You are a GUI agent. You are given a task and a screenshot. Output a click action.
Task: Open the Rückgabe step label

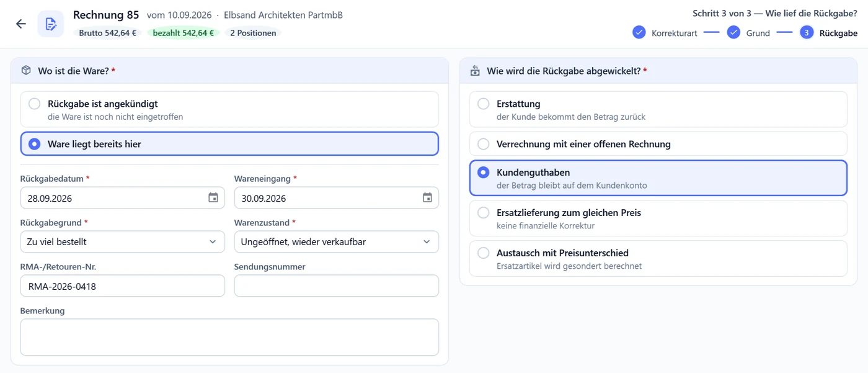838,34
